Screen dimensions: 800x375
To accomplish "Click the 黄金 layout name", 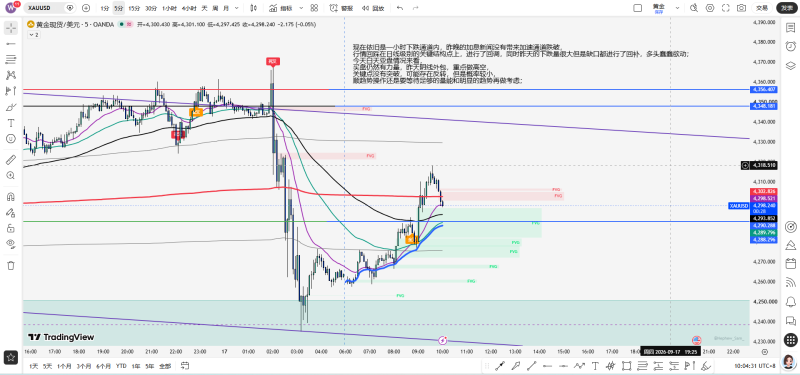I will coord(659,8).
